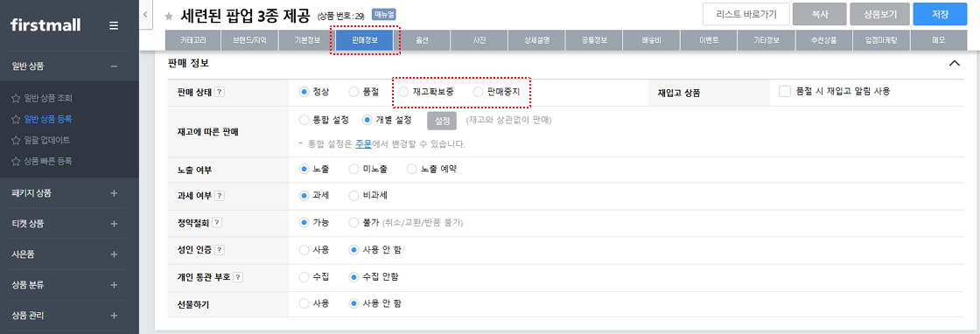Click the firstmall logo

point(45,25)
